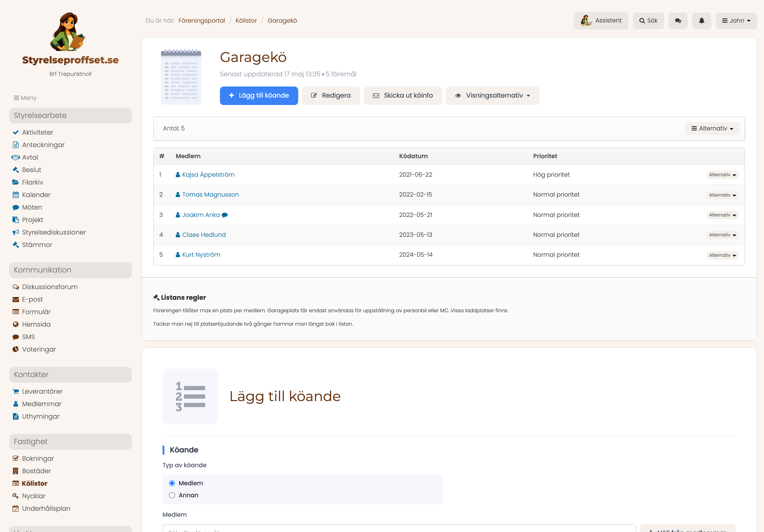764x532 pixels.
Task: Click the Assistent avatar button
Action: tap(601, 21)
